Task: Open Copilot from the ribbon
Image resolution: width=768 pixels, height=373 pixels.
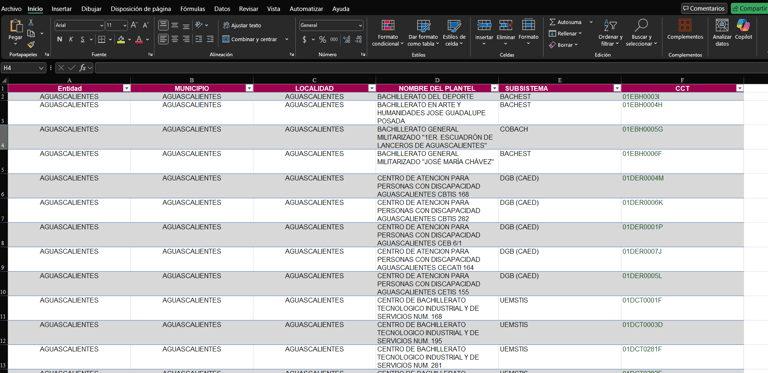Action: coord(743,29)
